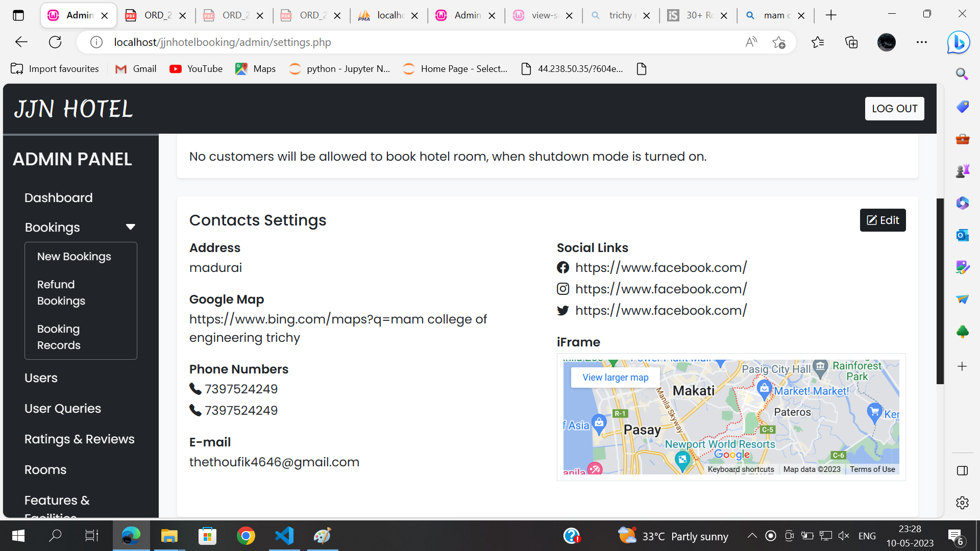
Task: Click the LOG OUT button
Action: 894,108
